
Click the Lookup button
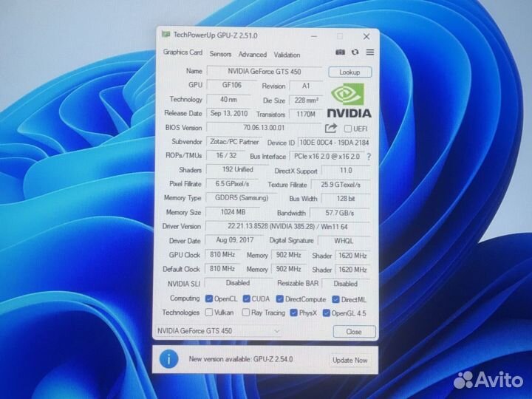[349, 72]
